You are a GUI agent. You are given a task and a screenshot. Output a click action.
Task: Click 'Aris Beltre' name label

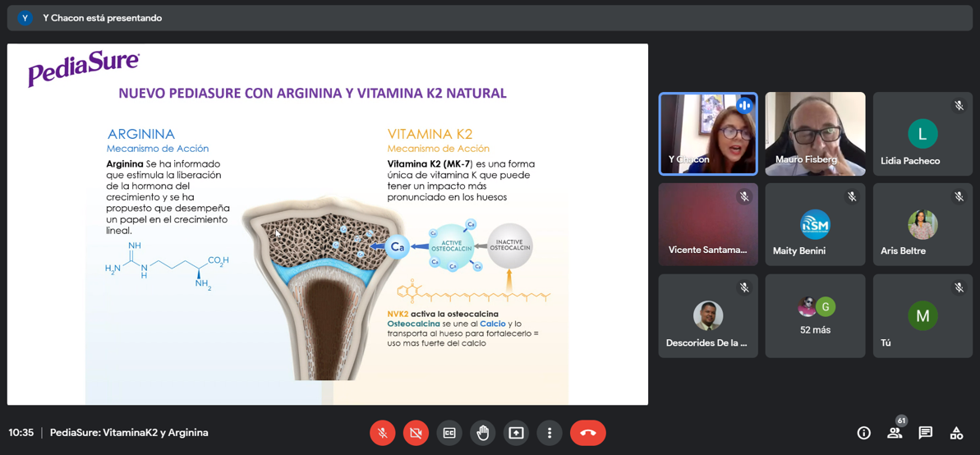pos(903,250)
